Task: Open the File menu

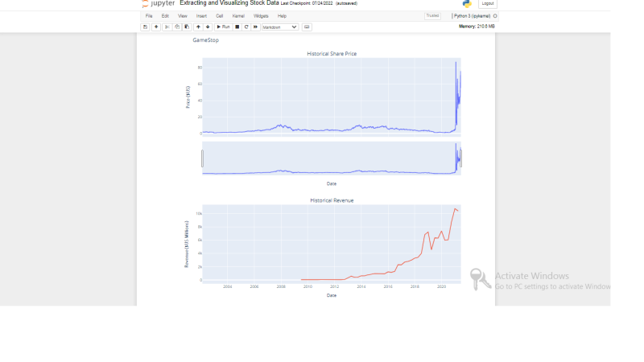Action: point(149,16)
